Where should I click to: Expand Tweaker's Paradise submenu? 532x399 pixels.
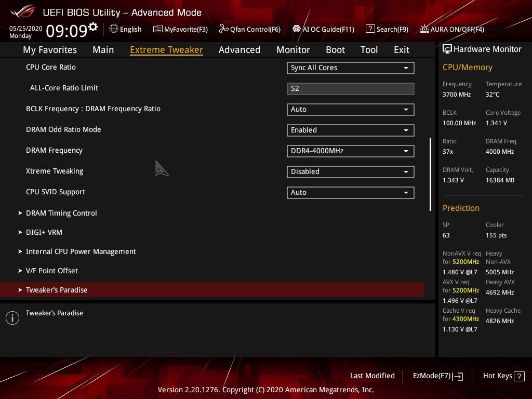coord(212,290)
